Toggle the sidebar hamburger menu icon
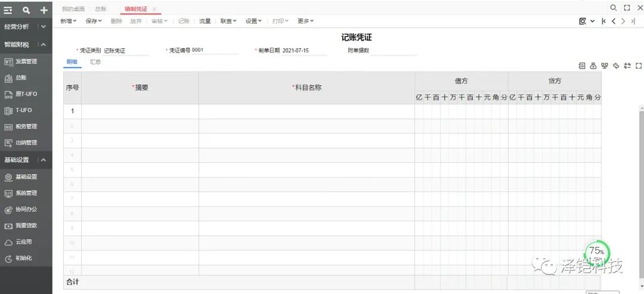Screen dimensions: 644x294 (x=8, y=10)
